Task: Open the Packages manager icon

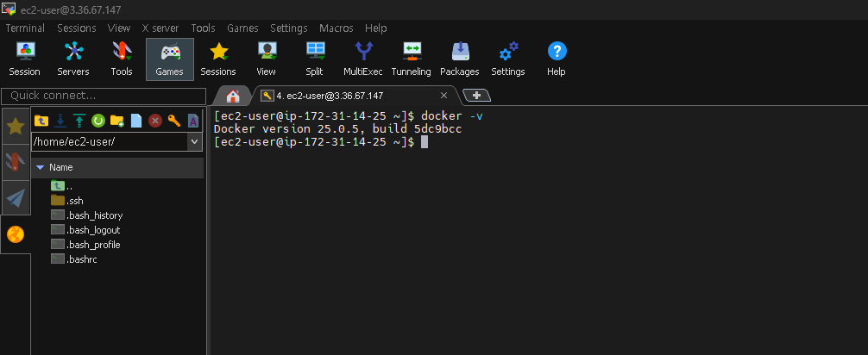Action: [459, 59]
